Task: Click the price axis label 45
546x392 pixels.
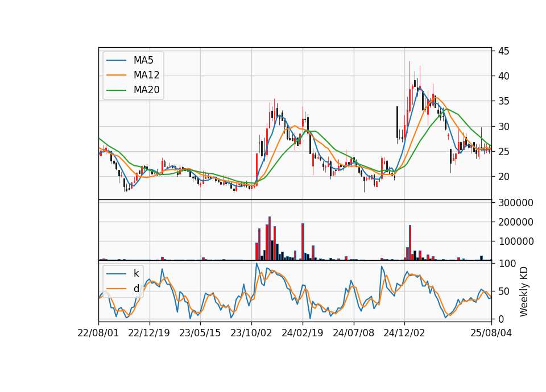Action: 504,51
